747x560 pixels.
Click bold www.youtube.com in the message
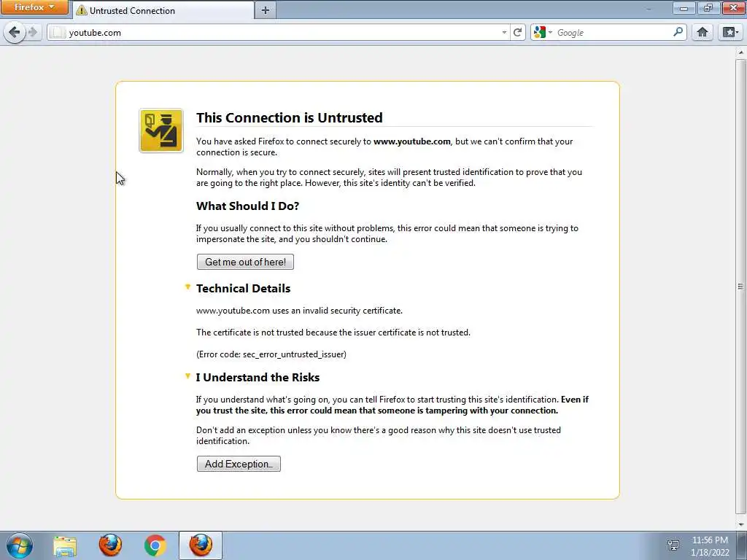(x=411, y=141)
